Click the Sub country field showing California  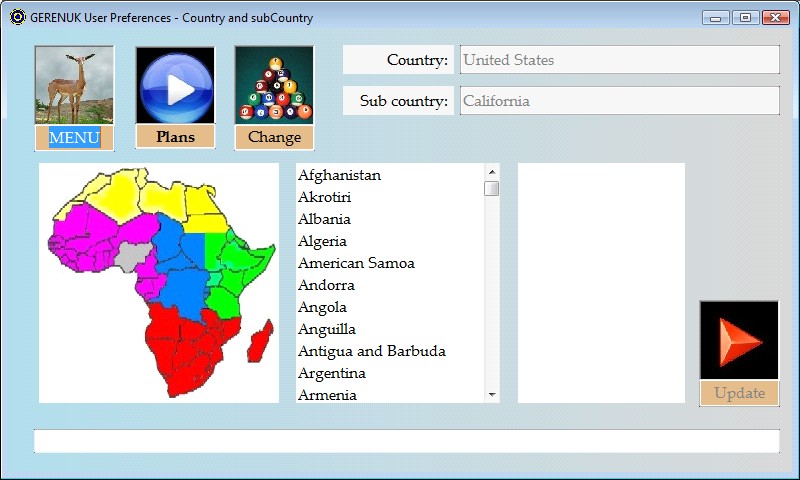(619, 101)
